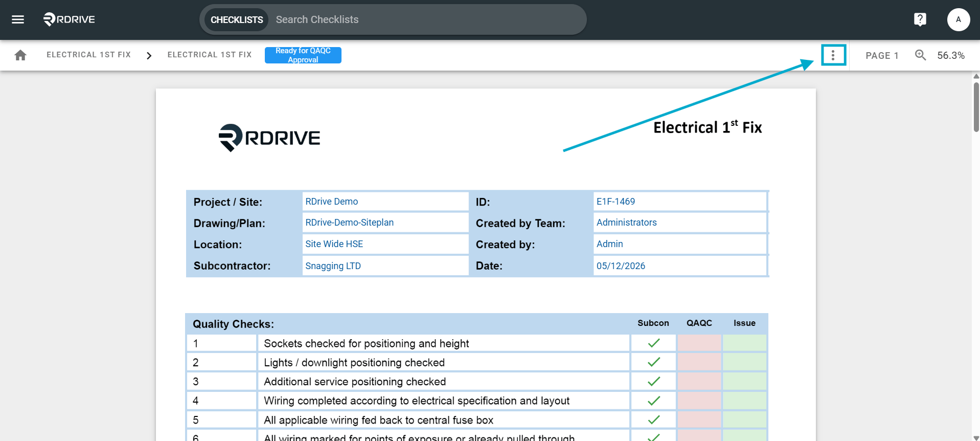
Task: Open the hamburger navigation menu
Action: (18, 19)
